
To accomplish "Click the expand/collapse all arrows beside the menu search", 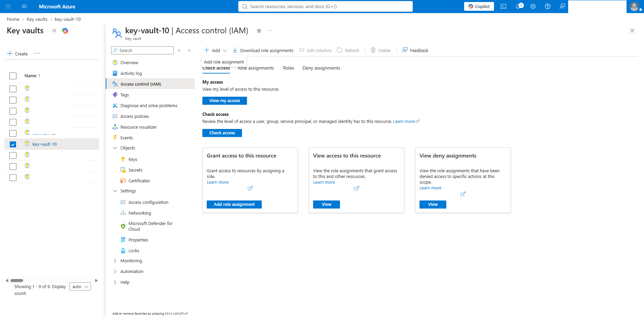I will (179, 50).
